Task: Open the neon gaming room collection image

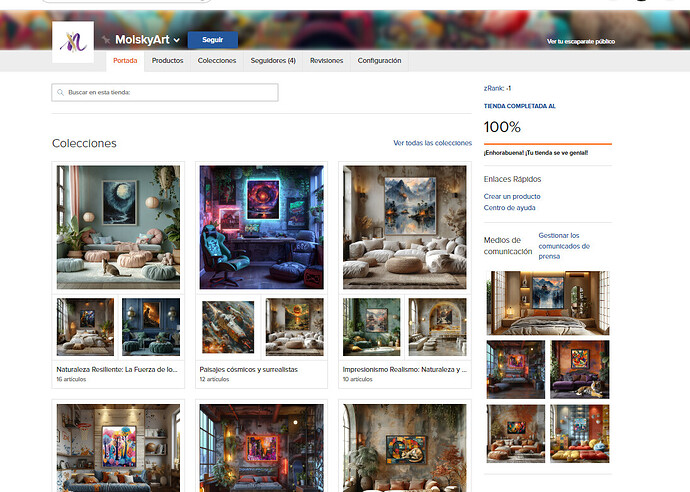Action: [261, 228]
